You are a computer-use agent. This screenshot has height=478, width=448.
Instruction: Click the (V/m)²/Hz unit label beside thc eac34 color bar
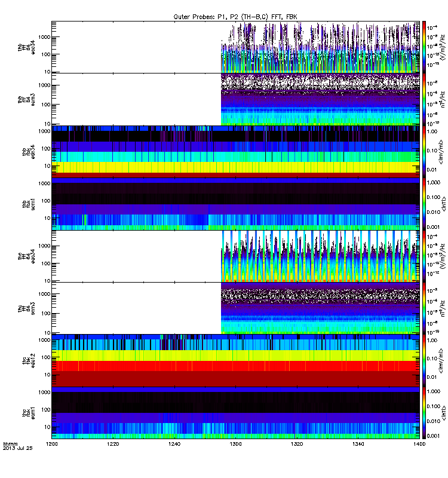coord(444,256)
